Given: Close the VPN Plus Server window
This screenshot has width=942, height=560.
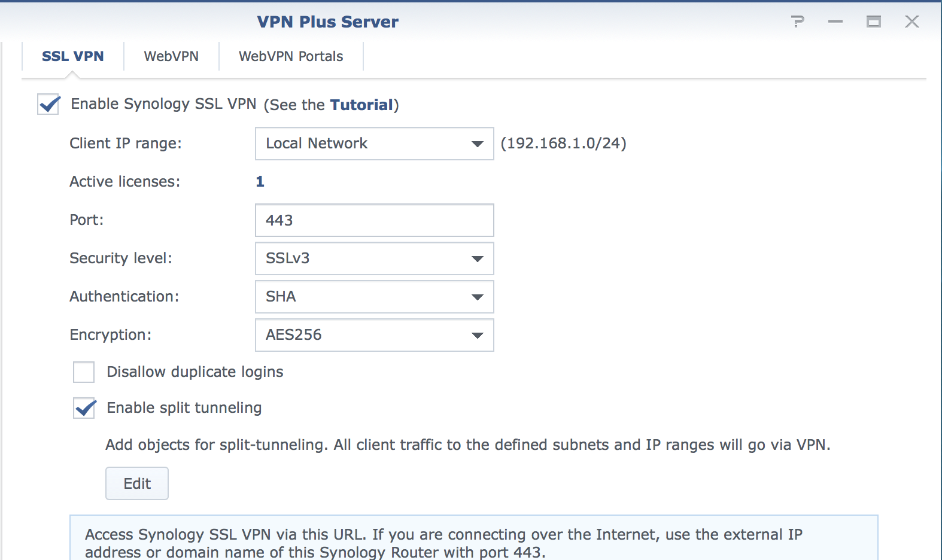Looking at the screenshot, I should pos(912,22).
